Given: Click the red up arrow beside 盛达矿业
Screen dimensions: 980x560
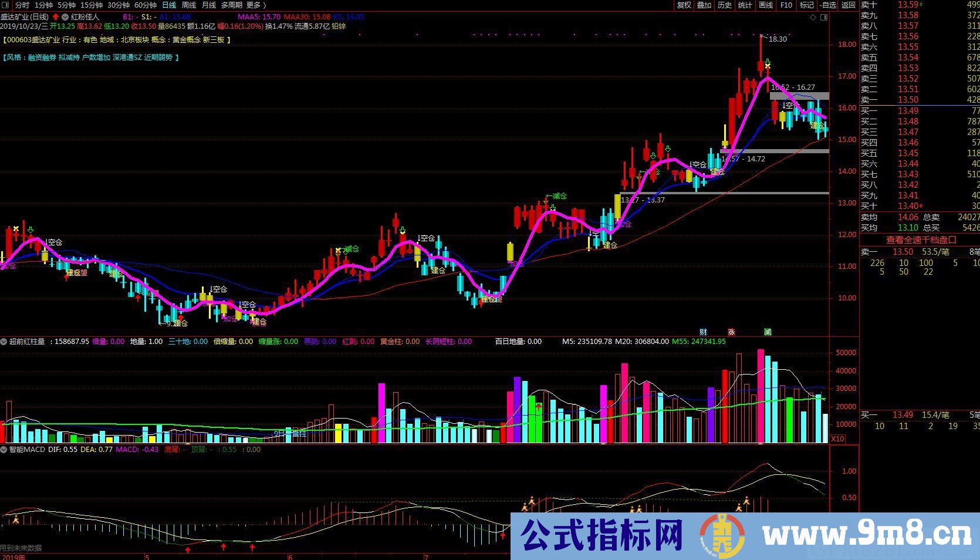Looking at the screenshot, I should coord(56,18).
